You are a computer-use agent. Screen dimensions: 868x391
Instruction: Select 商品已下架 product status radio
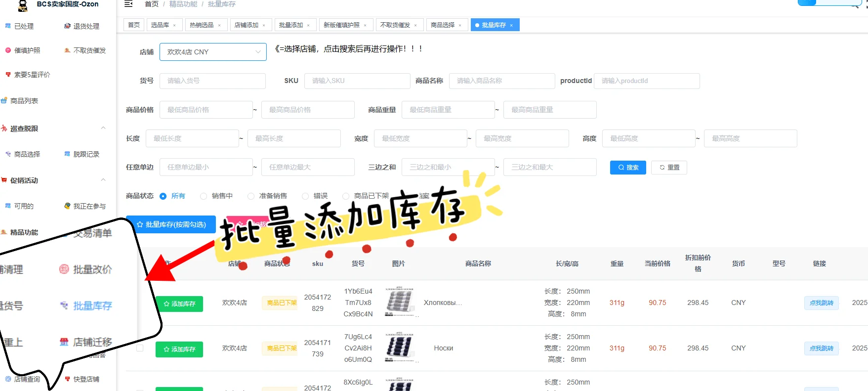tap(346, 196)
